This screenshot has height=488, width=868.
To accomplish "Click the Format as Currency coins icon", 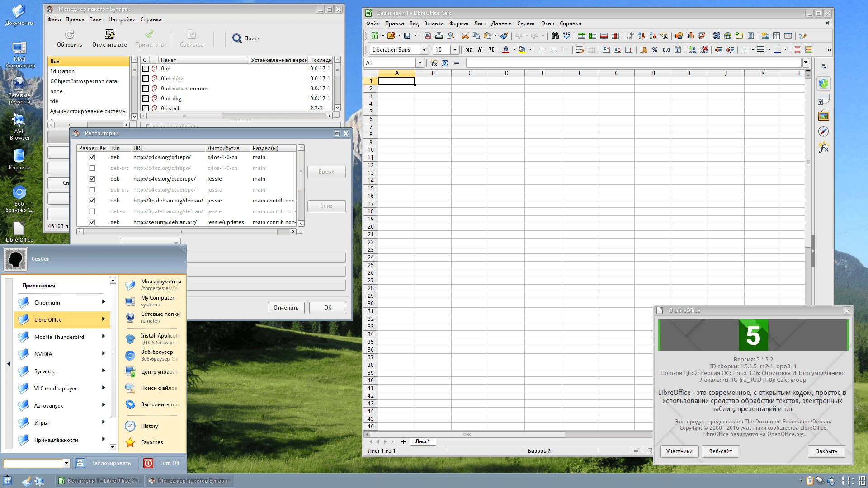I will pyautogui.click(x=644, y=50).
